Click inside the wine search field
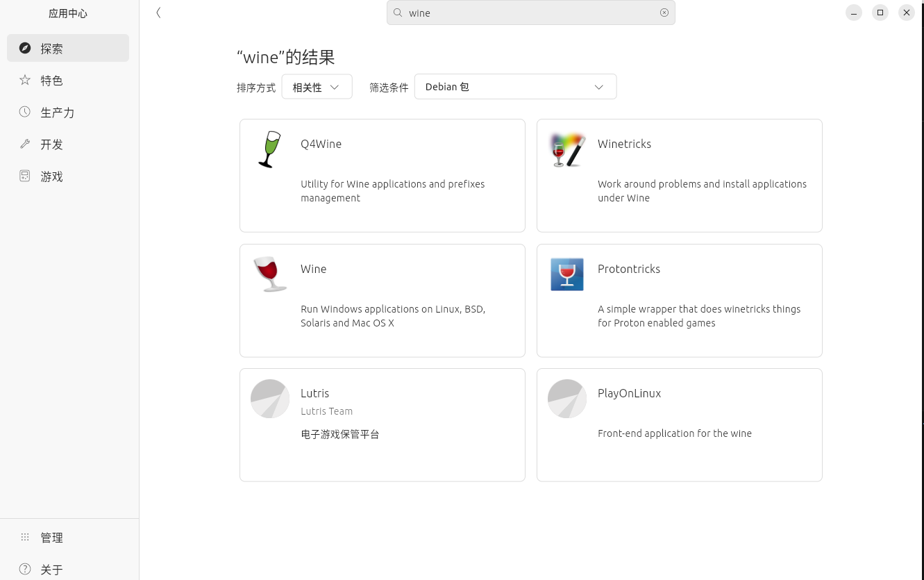The height and width of the screenshot is (580, 924). coord(528,13)
